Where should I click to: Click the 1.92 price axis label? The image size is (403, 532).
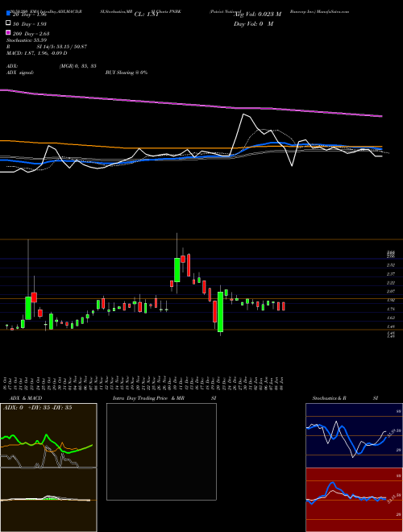[391, 301]
